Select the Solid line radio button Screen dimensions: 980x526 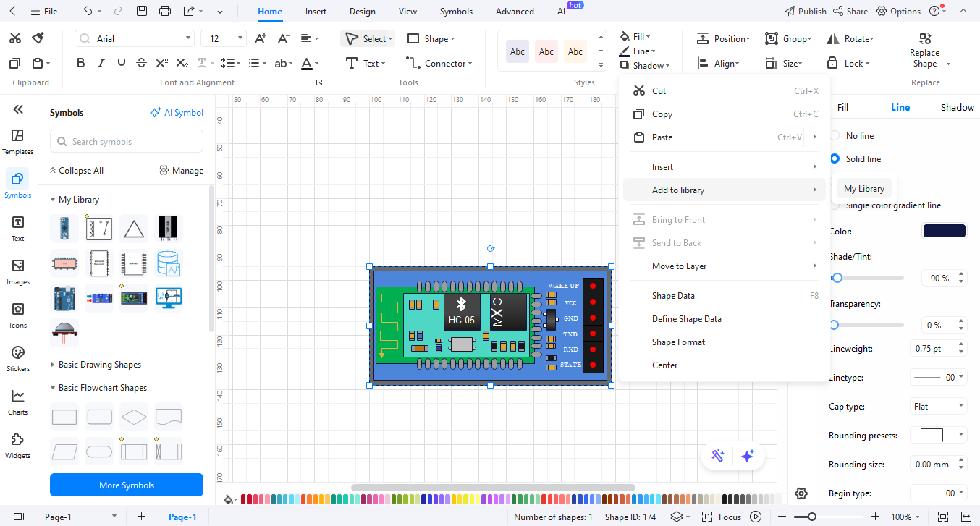point(835,158)
